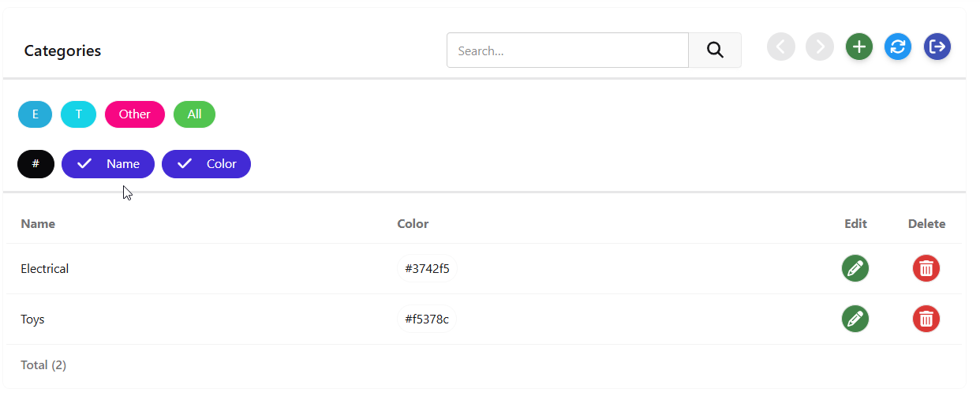This screenshot has width=980, height=411.
Task: Toggle the Name column visibility
Action: [108, 164]
